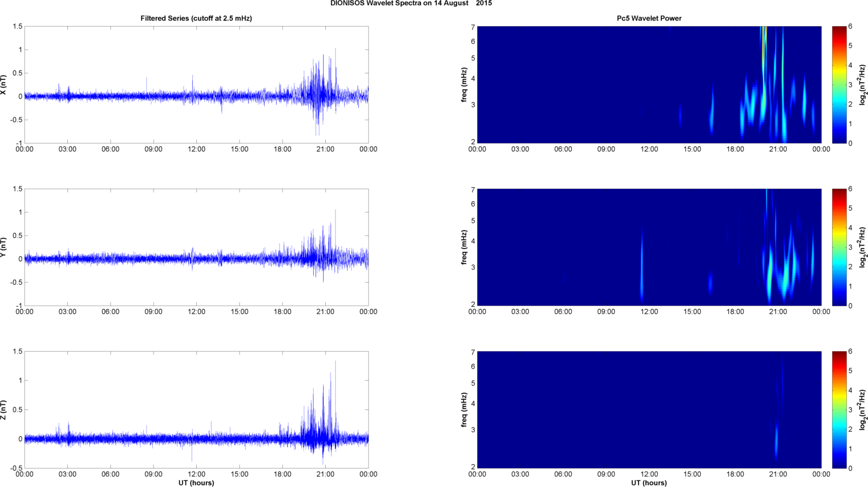This screenshot has height=487, width=868.
Task: Click 'freq (mHz)' label of Z spectrogram
Action: pyautogui.click(x=465, y=410)
